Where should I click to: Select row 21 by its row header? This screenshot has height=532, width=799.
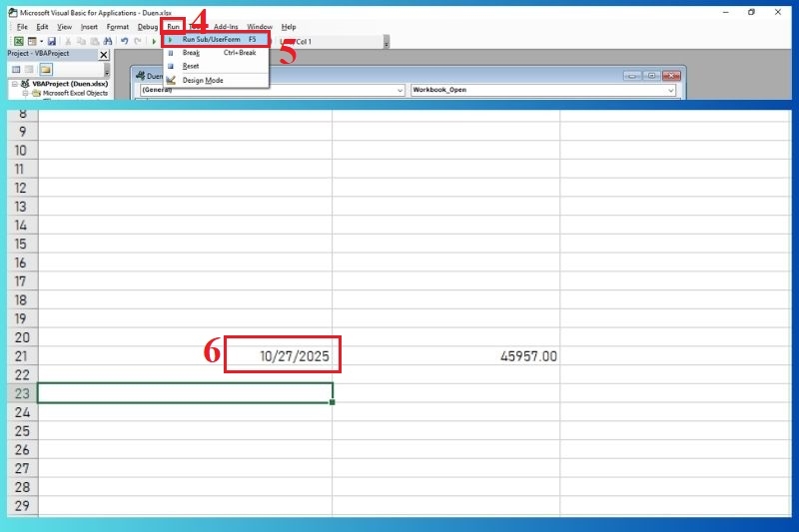22,356
